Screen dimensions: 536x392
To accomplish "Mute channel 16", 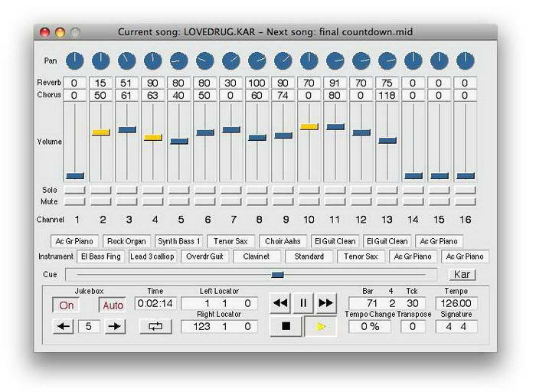I will pyautogui.click(x=465, y=202).
